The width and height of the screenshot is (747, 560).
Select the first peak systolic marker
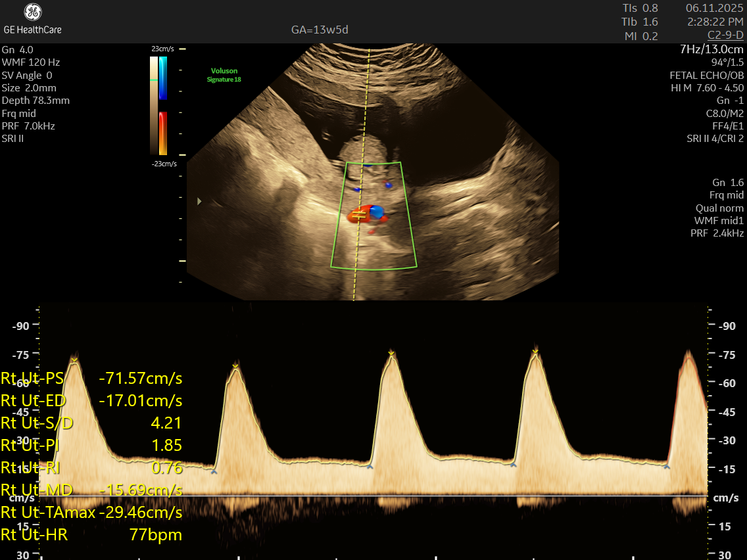74,360
